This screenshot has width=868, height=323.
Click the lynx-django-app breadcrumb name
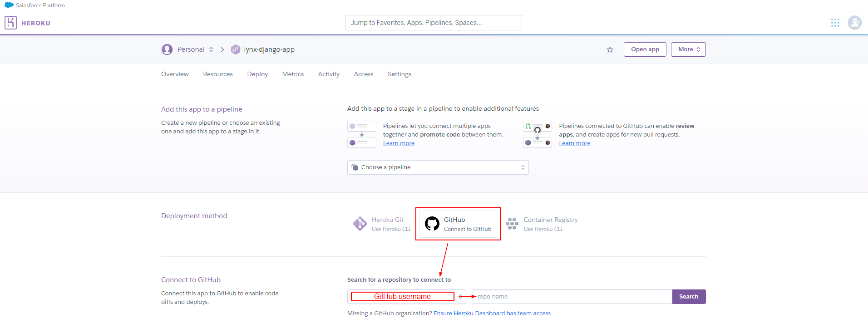point(269,49)
